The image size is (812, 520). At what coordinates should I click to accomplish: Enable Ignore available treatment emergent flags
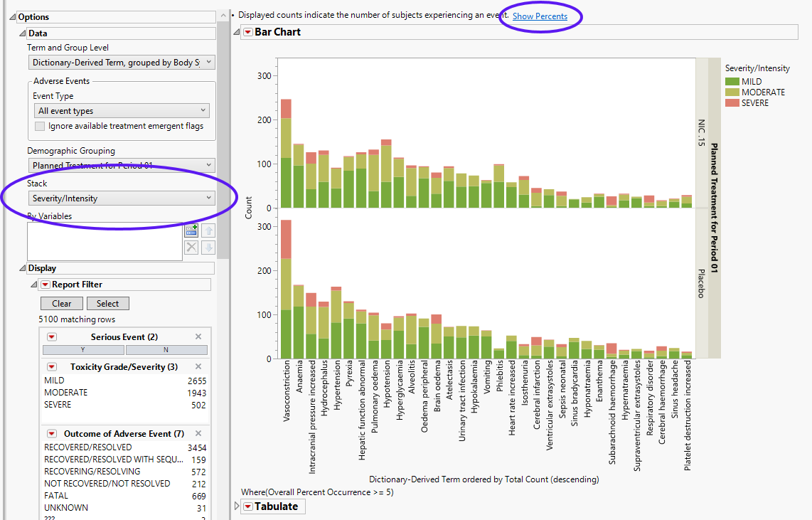click(41, 126)
